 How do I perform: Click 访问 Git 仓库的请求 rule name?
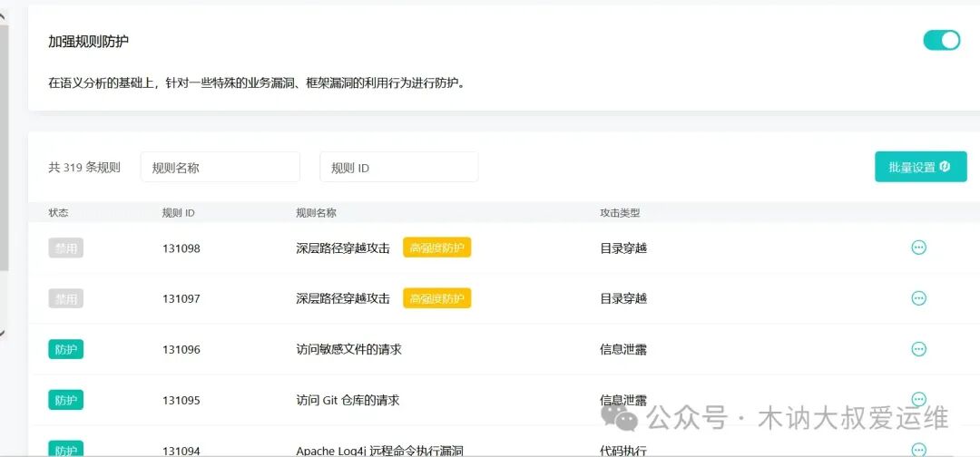point(348,400)
